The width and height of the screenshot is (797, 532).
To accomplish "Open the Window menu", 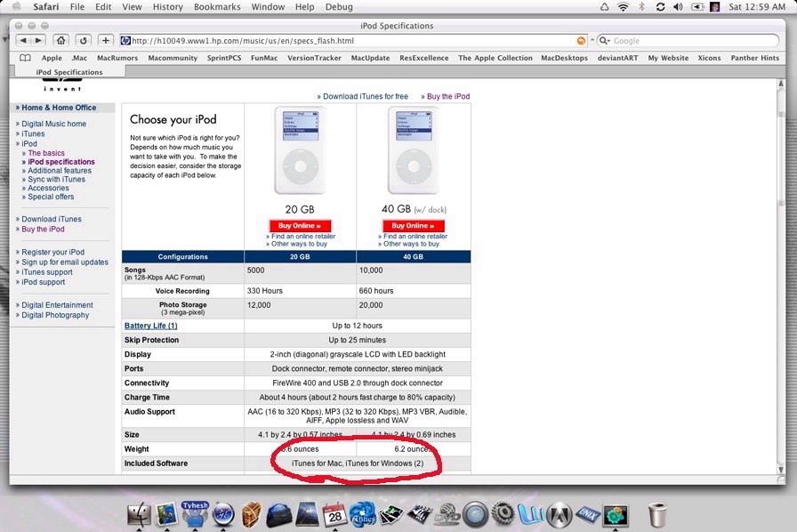I will [268, 7].
